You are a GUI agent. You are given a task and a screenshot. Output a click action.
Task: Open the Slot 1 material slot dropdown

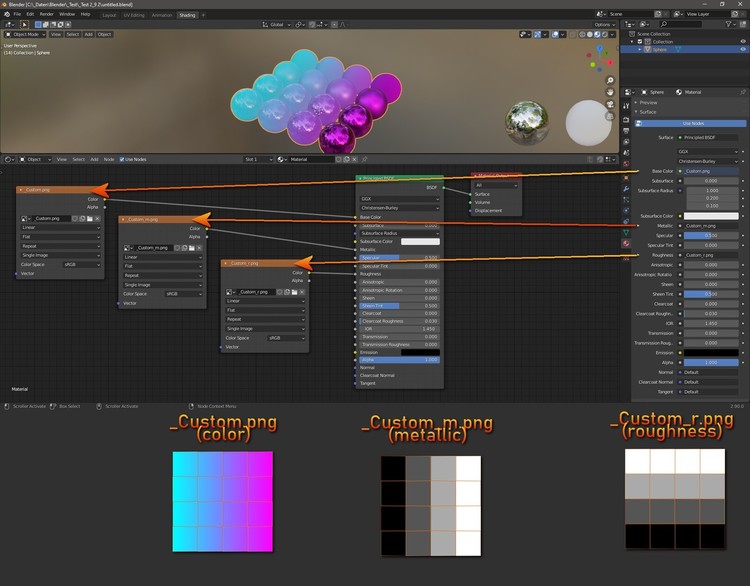coord(258,159)
